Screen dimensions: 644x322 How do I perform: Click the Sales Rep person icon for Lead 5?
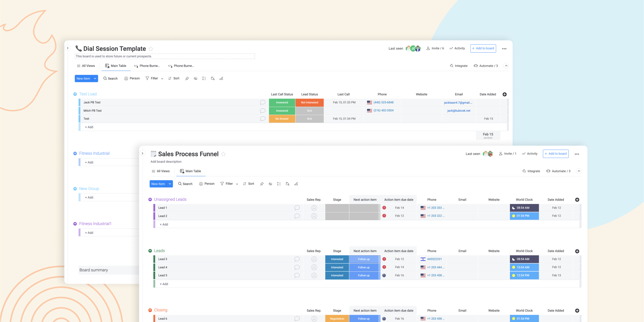click(314, 275)
